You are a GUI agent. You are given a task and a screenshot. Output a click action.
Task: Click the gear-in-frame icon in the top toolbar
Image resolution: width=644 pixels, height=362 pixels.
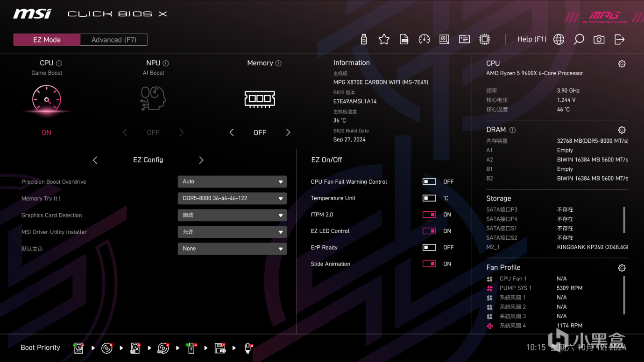(444, 40)
